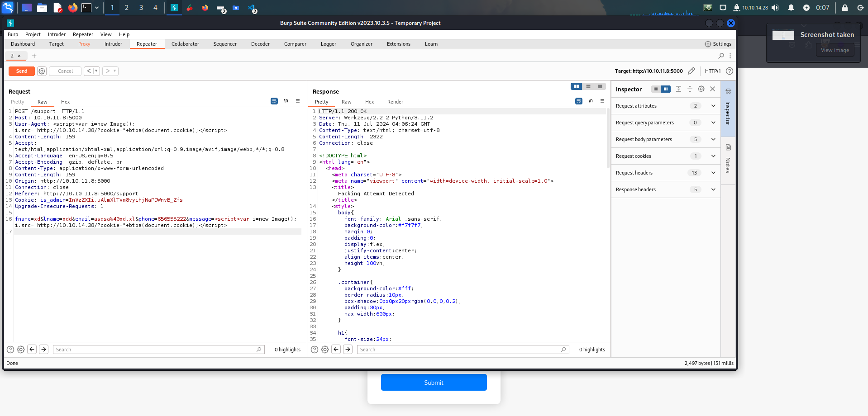Click the HTTP/1 protocol label

coord(713,71)
